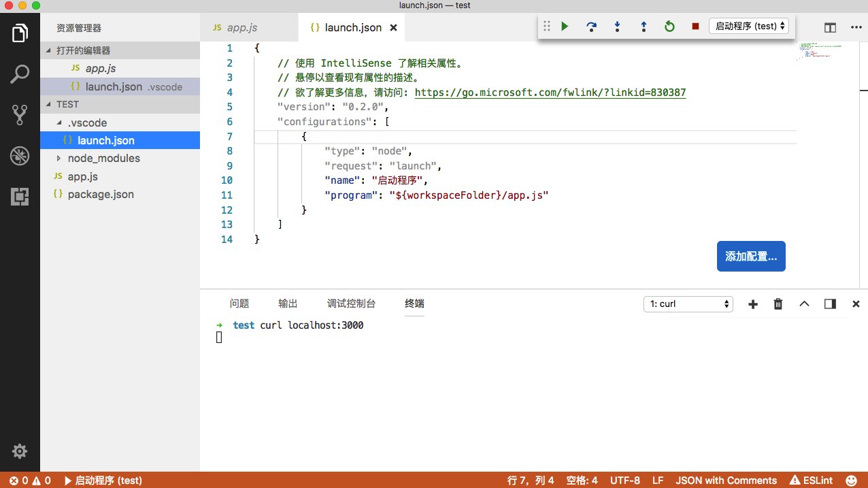Viewport: 868px width, 488px height.
Task: Click the debug Step Over icon
Action: 591,27
